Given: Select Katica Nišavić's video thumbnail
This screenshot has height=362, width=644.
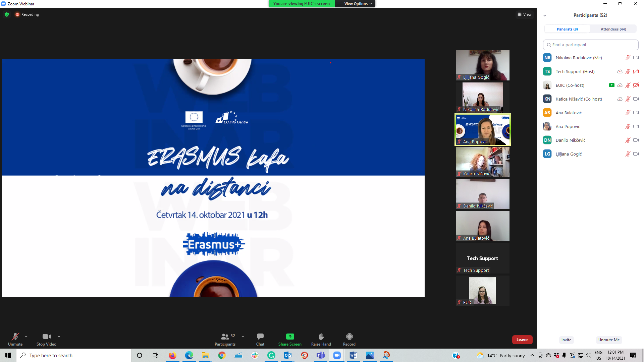Looking at the screenshot, I should tap(482, 162).
